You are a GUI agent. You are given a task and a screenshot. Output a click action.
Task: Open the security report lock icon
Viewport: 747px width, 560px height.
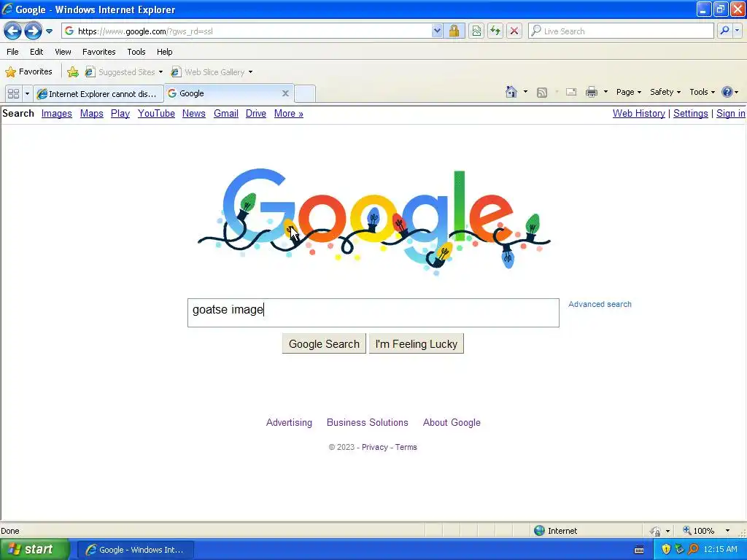click(x=454, y=31)
